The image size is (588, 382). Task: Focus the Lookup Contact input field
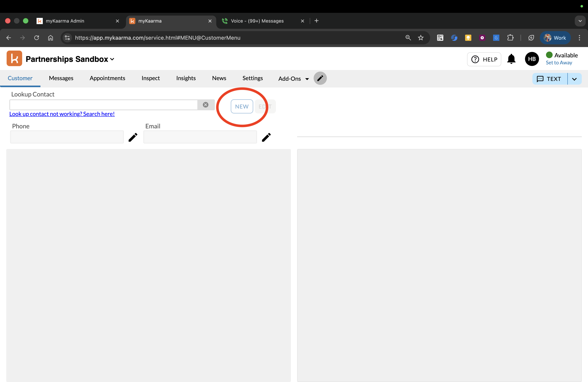coord(103,105)
